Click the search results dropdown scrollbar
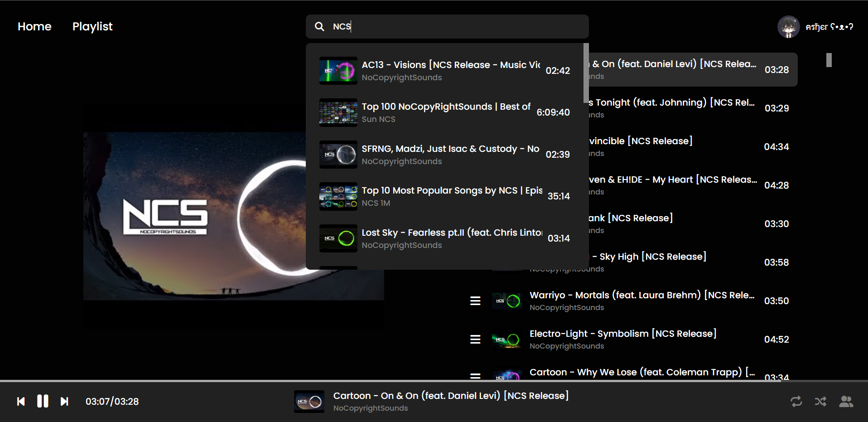Viewport: 868px width, 422px height. 586,73
